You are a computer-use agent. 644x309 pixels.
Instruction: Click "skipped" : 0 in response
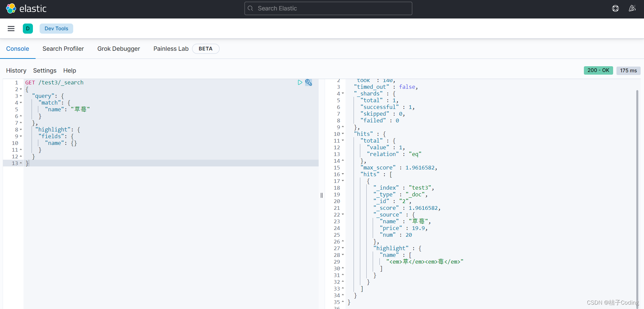[x=383, y=114]
